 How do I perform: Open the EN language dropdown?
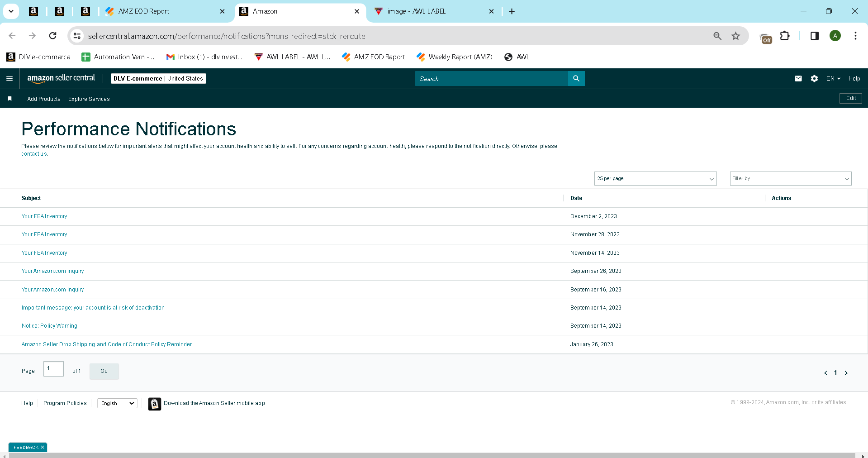(x=833, y=79)
